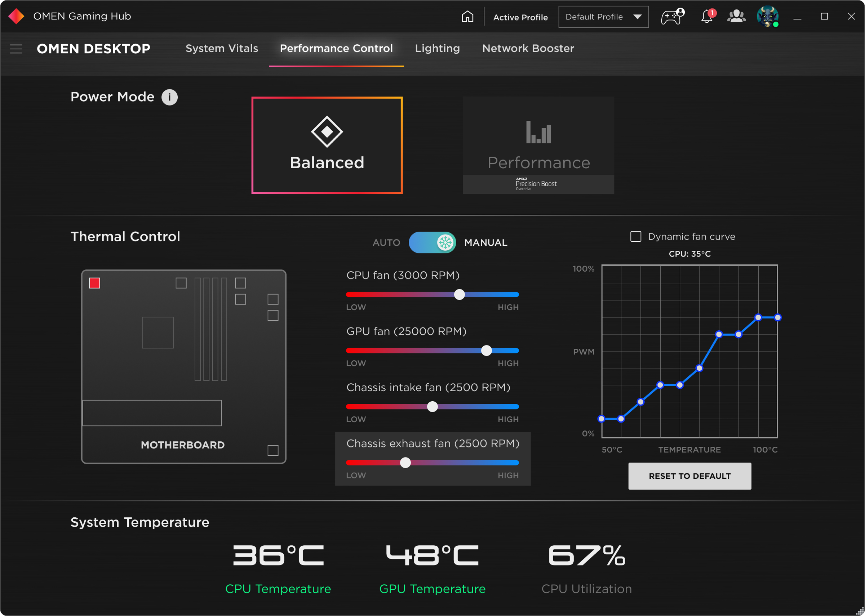865x616 pixels.
Task: Go to the Home icon
Action: click(x=467, y=17)
